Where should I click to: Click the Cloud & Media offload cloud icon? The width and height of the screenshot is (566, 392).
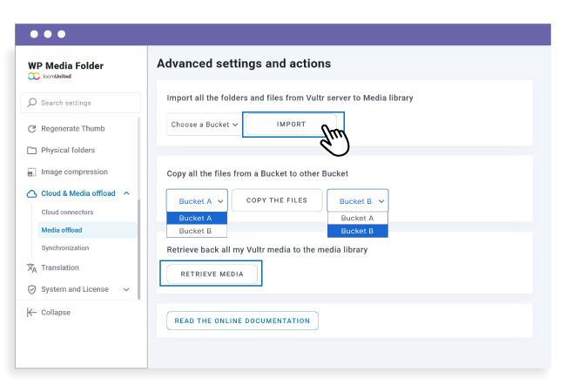[x=31, y=194]
